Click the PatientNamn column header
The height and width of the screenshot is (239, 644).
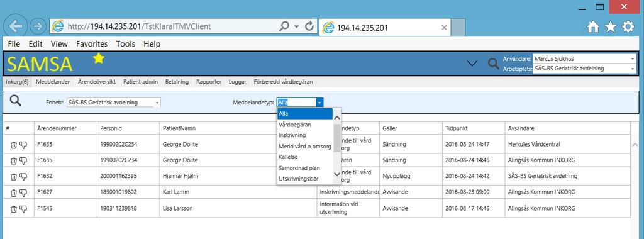pyautogui.click(x=238, y=128)
